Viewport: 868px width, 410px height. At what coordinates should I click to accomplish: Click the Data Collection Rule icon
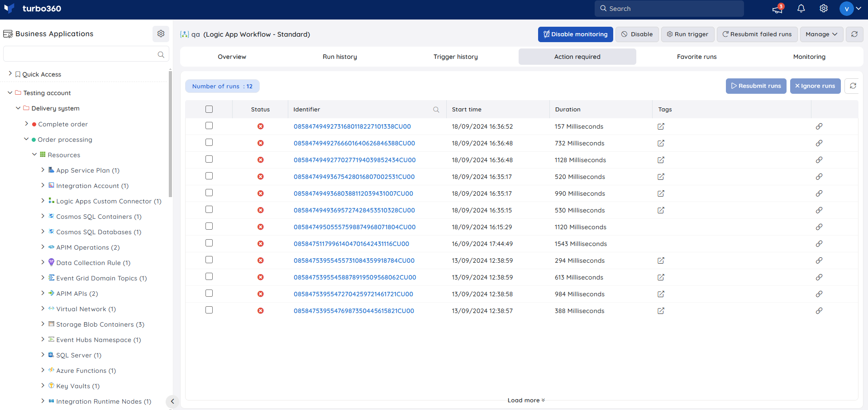tap(51, 262)
